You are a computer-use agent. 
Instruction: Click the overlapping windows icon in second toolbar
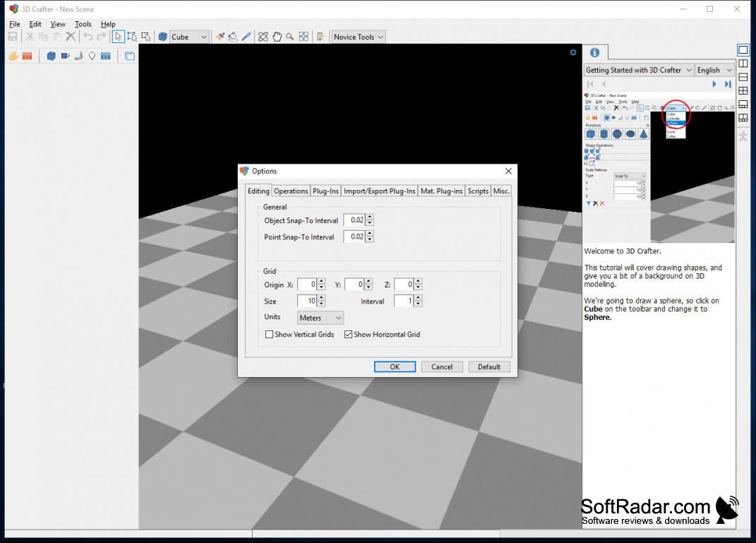point(130,56)
